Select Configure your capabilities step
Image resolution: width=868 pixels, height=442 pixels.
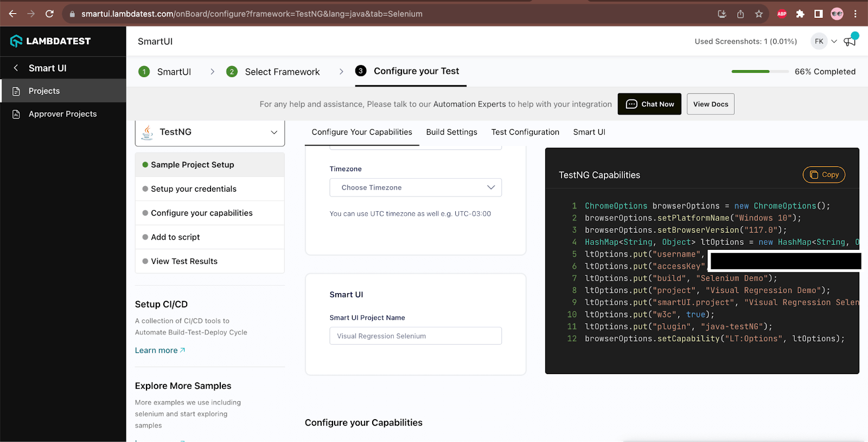[209, 213]
